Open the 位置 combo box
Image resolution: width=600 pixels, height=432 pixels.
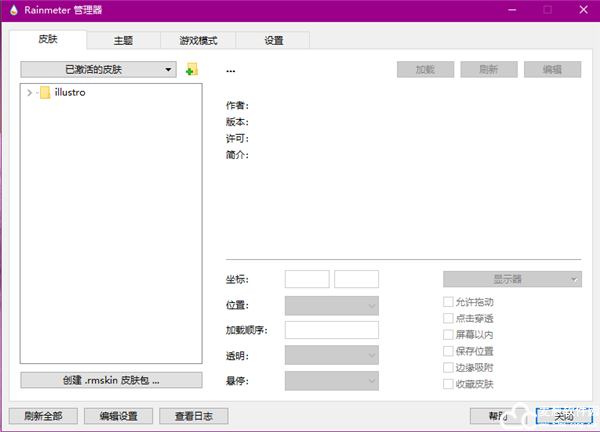332,305
